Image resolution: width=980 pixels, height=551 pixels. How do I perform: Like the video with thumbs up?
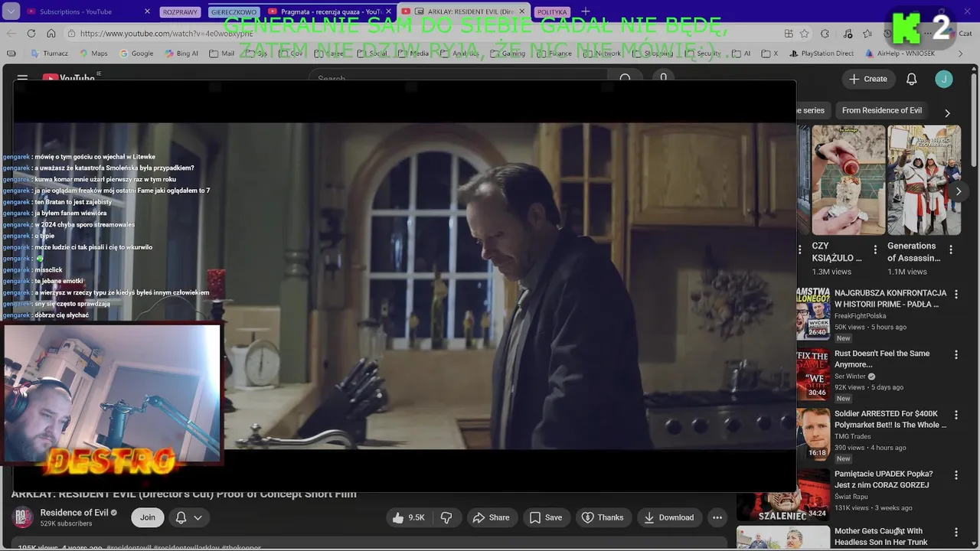(x=408, y=517)
